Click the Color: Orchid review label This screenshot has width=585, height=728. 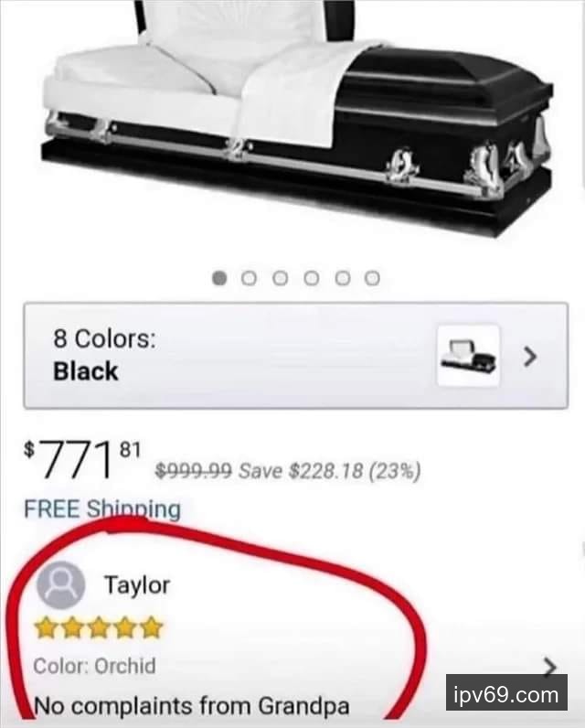(94, 666)
